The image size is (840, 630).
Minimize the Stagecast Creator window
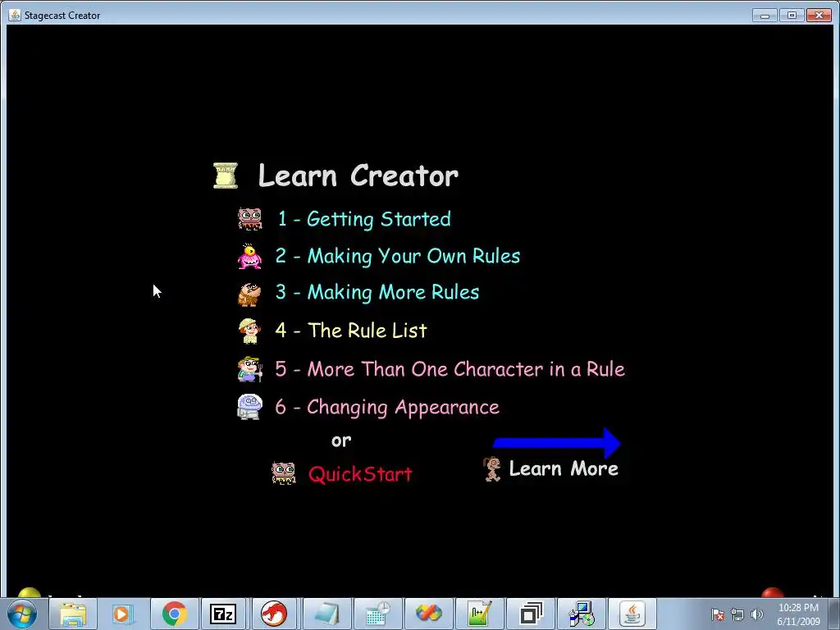click(765, 15)
